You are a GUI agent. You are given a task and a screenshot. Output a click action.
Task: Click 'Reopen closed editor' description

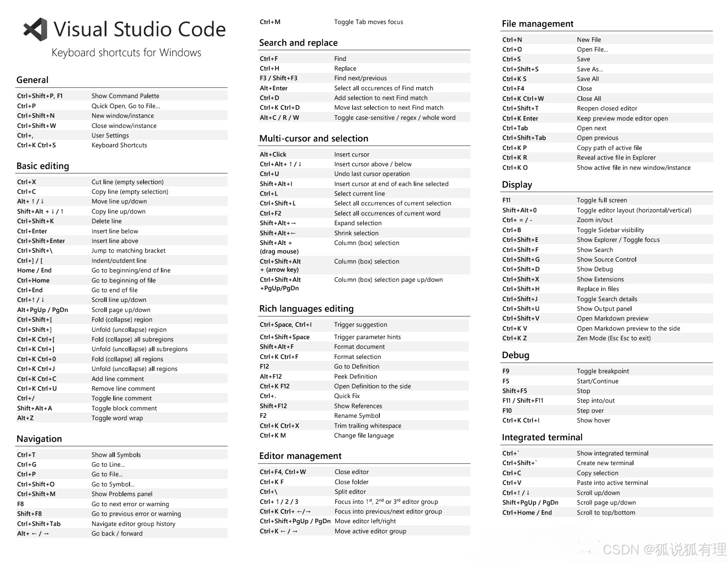pos(607,108)
